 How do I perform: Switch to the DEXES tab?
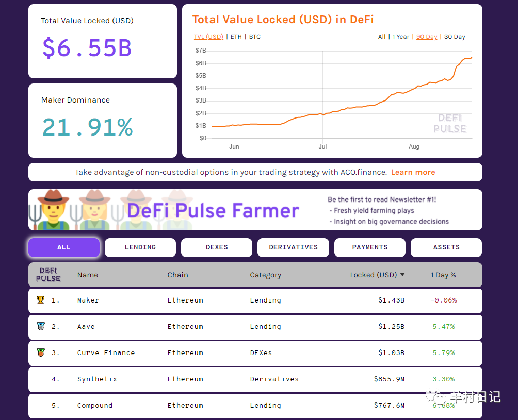point(217,247)
